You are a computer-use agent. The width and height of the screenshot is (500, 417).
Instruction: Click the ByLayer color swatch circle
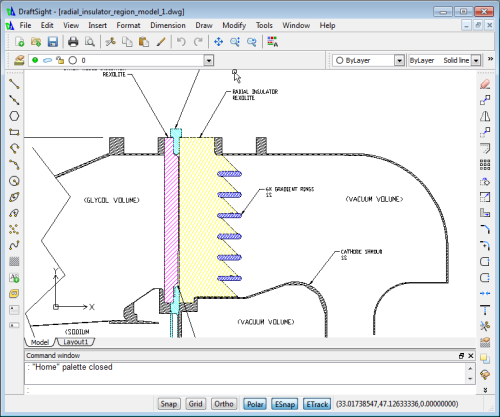tap(339, 60)
